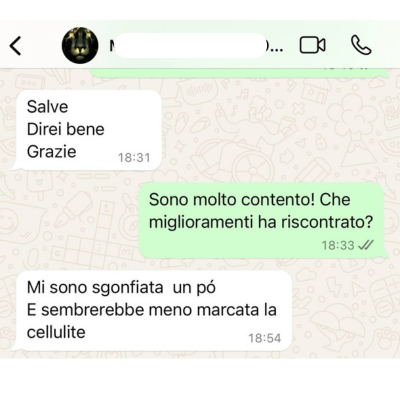Click the "Grazie" line in first message

(x=51, y=152)
